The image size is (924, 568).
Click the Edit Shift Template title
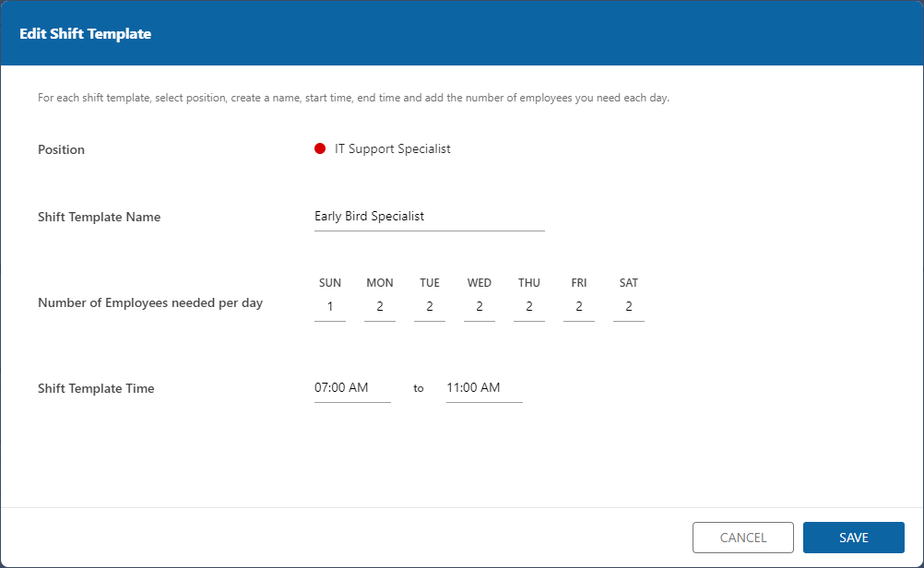[x=86, y=34]
